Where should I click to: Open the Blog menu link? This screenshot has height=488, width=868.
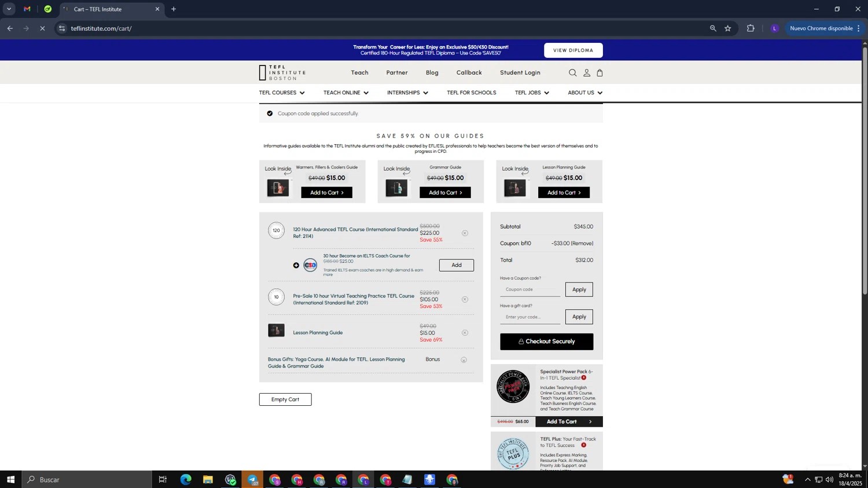432,73
